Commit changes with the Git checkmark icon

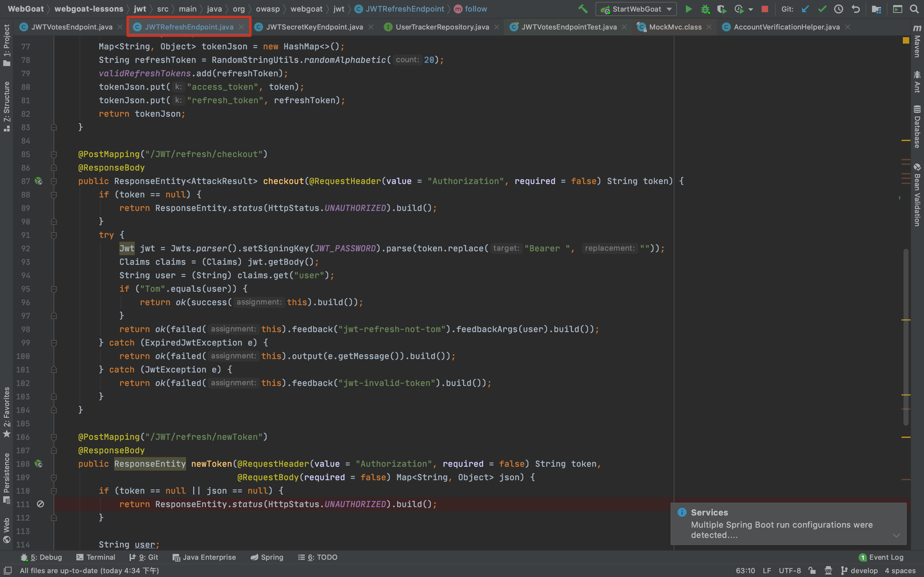(x=822, y=9)
